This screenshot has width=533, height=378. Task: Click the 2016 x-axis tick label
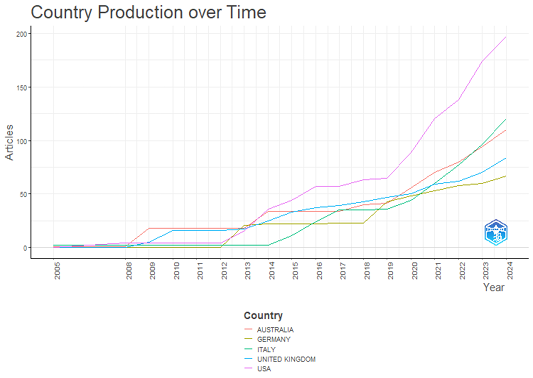[319, 270]
